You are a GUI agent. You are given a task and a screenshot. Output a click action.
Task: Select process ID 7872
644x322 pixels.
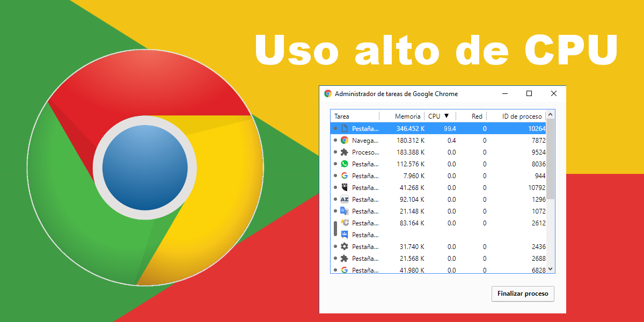tap(538, 141)
